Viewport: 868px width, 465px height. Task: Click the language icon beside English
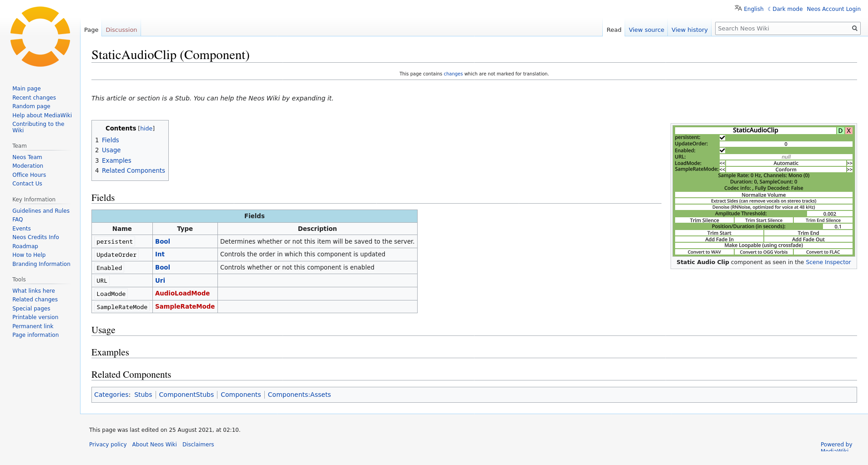click(738, 8)
